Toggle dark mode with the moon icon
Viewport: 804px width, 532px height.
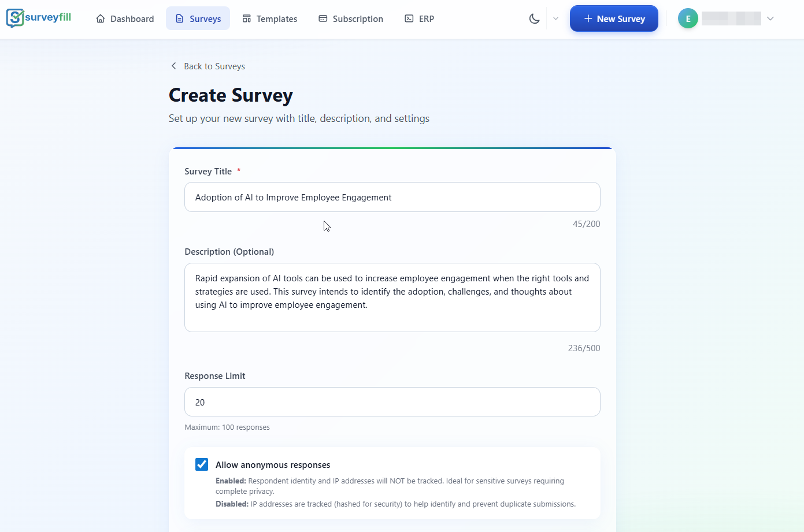(533, 18)
